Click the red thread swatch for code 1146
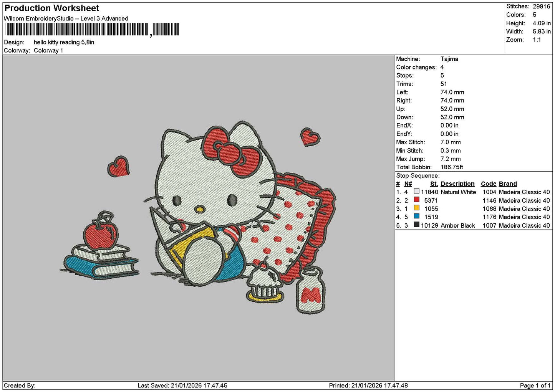Viewport: 555px width, 392px height. pyautogui.click(x=416, y=200)
